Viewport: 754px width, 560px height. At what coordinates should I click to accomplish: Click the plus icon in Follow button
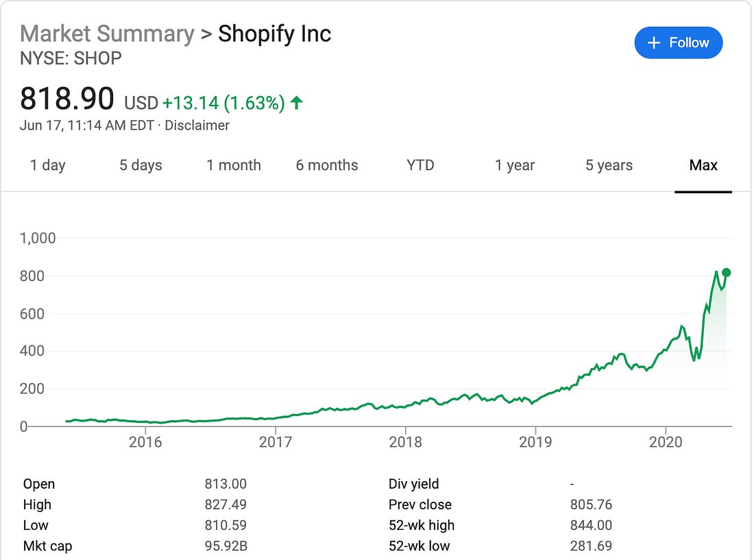click(x=653, y=42)
